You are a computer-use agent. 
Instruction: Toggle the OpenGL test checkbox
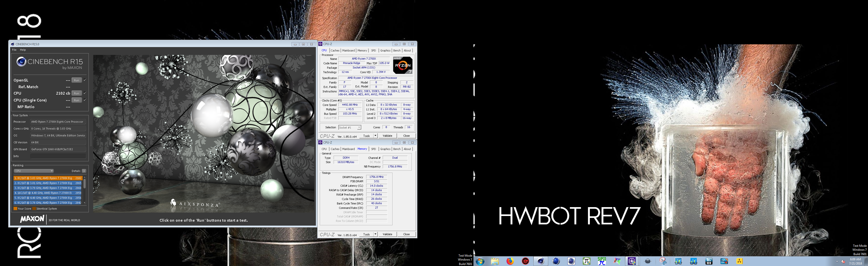tap(85, 80)
